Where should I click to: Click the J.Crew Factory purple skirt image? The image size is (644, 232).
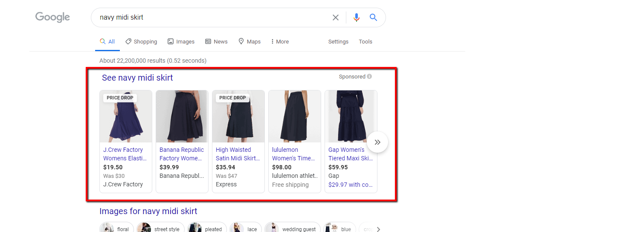[126, 116]
